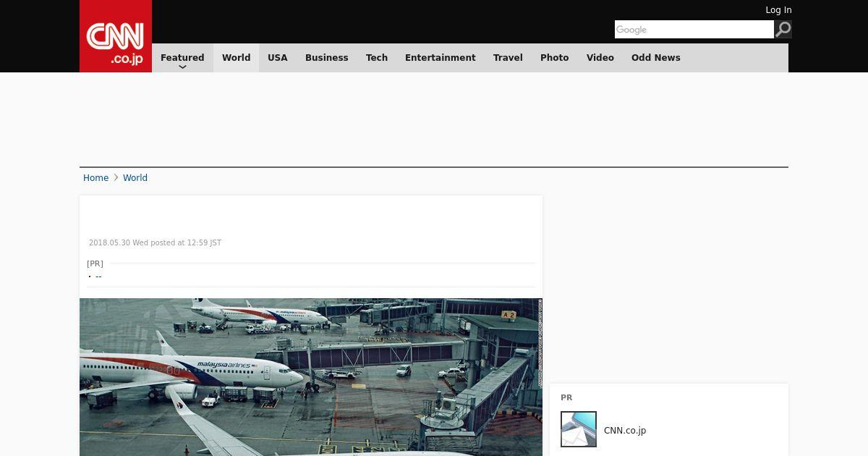Navigate to the Travel section
The image size is (868, 456).
click(508, 58)
